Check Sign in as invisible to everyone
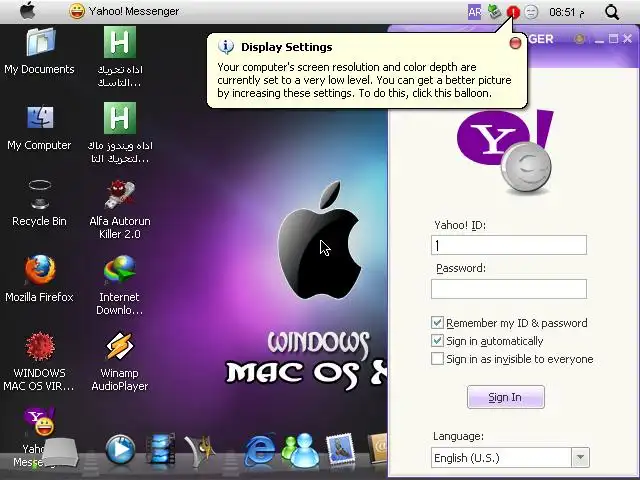This screenshot has width=640, height=480. (x=437, y=359)
